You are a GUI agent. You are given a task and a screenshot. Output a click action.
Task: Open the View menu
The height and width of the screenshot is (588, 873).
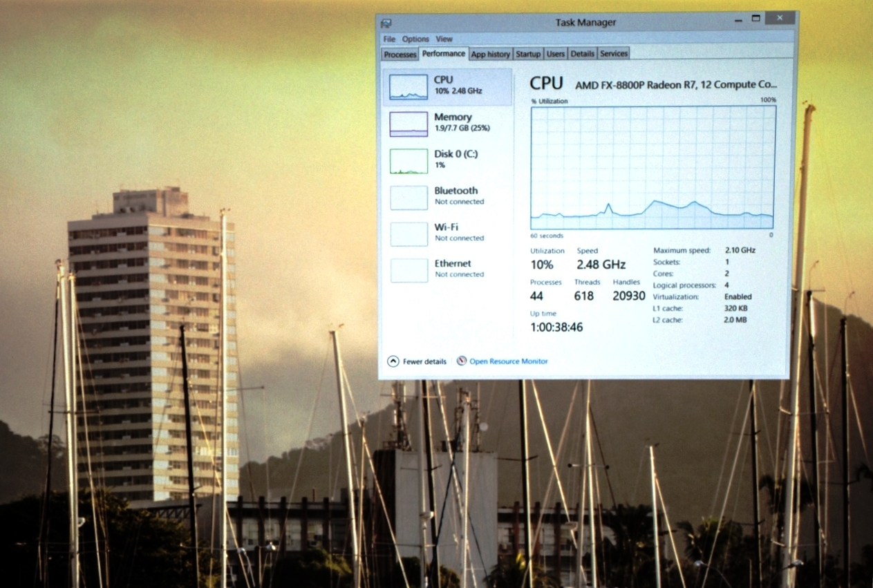click(x=444, y=39)
